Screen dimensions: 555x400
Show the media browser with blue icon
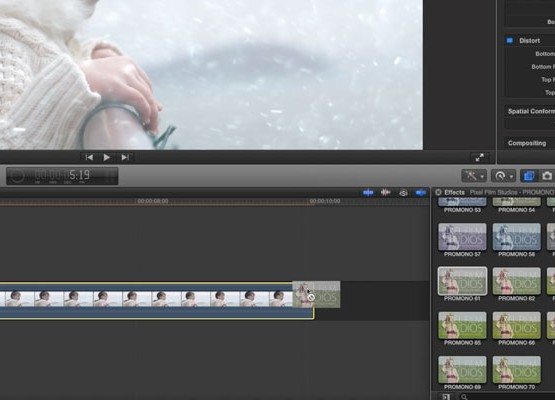click(529, 176)
